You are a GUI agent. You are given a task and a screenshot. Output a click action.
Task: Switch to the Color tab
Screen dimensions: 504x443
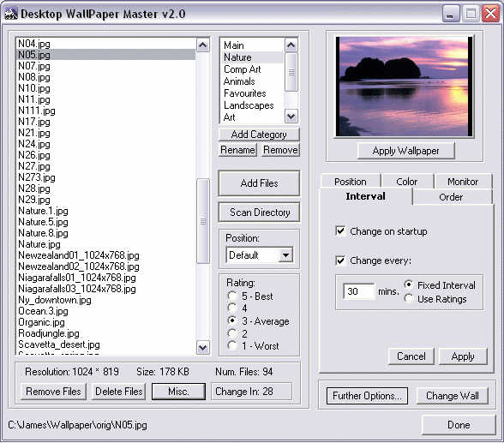(407, 182)
